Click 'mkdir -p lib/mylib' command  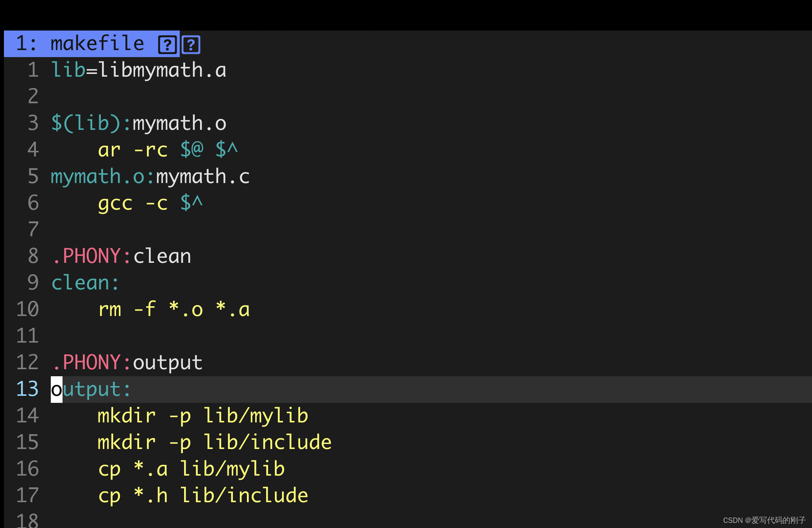pos(203,416)
